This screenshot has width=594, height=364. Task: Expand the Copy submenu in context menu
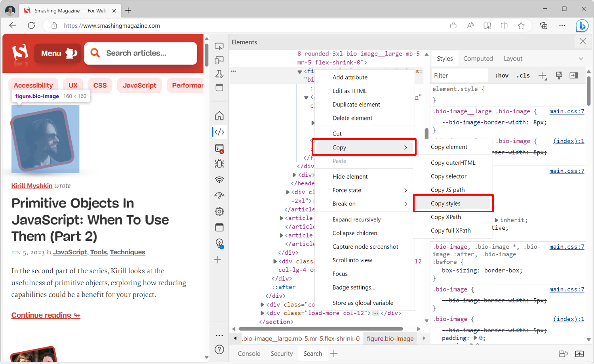click(364, 147)
